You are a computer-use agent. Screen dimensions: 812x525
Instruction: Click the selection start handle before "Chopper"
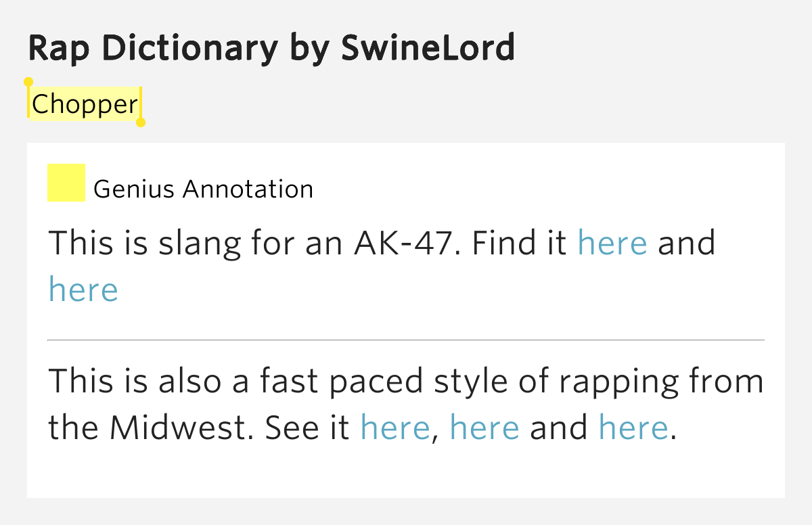pos(28,83)
